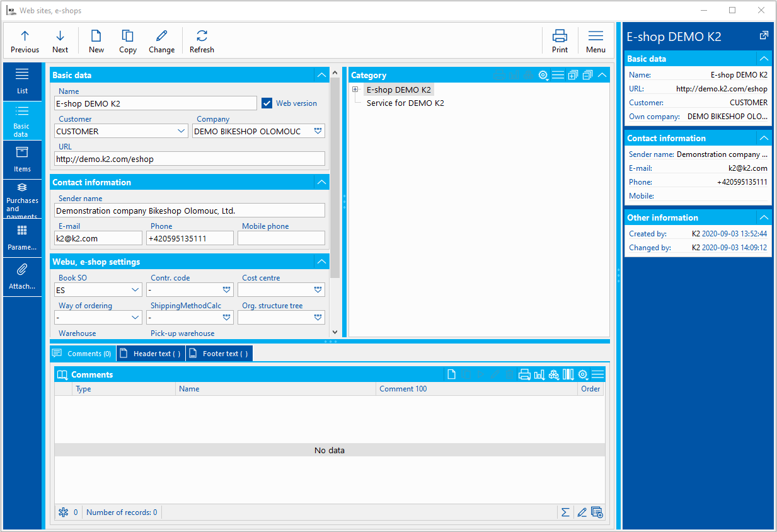
Task: Open the Comments cubes icon
Action: (554, 374)
